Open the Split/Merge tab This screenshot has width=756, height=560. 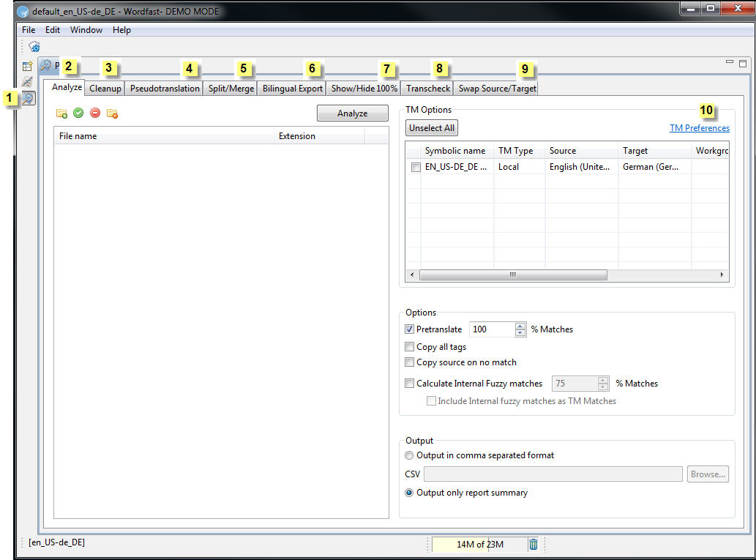[x=231, y=89]
